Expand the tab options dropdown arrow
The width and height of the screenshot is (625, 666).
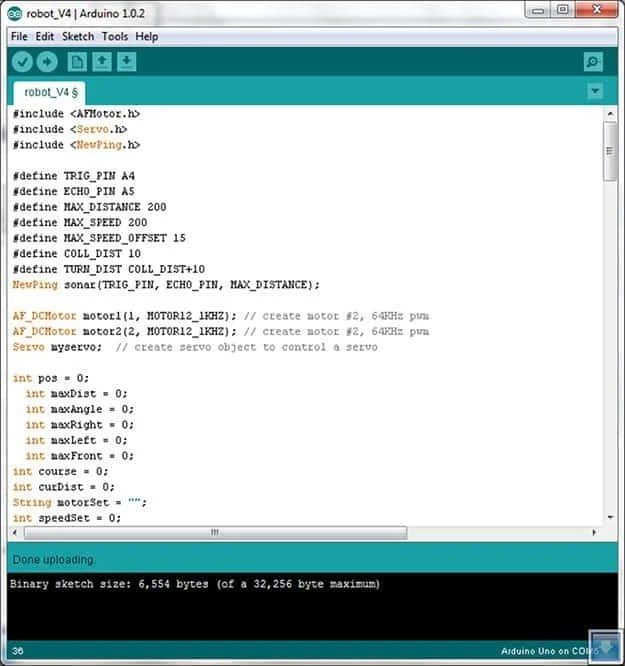[595, 91]
